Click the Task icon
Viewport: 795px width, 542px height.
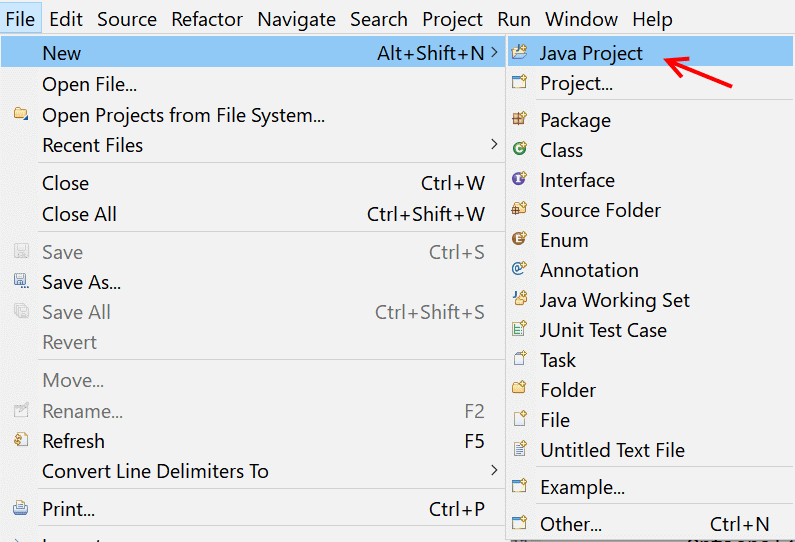point(519,358)
